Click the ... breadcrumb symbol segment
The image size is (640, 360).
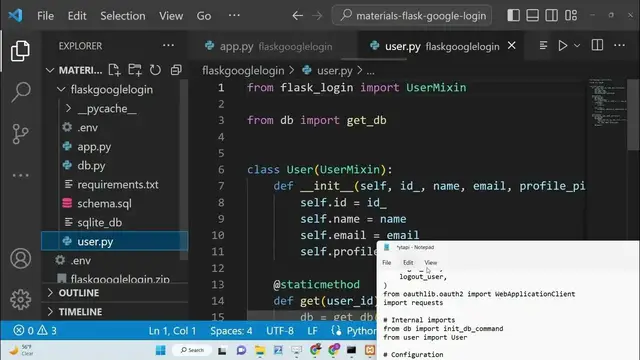click(x=370, y=71)
